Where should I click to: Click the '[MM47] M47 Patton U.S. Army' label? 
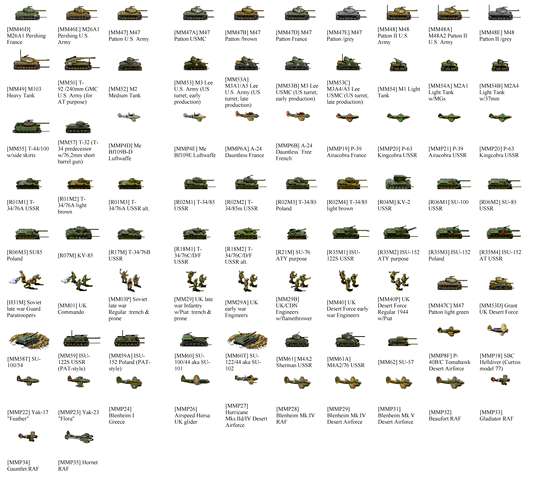click(129, 35)
